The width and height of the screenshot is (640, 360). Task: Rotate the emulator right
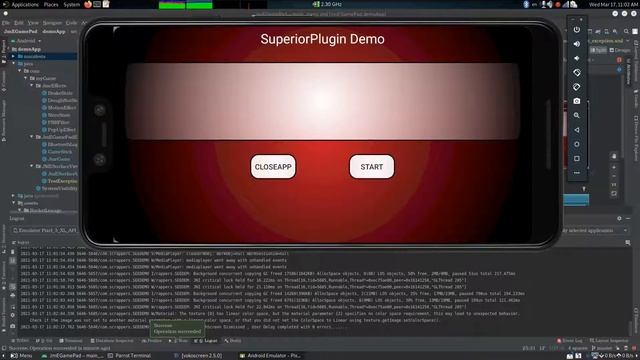click(577, 87)
